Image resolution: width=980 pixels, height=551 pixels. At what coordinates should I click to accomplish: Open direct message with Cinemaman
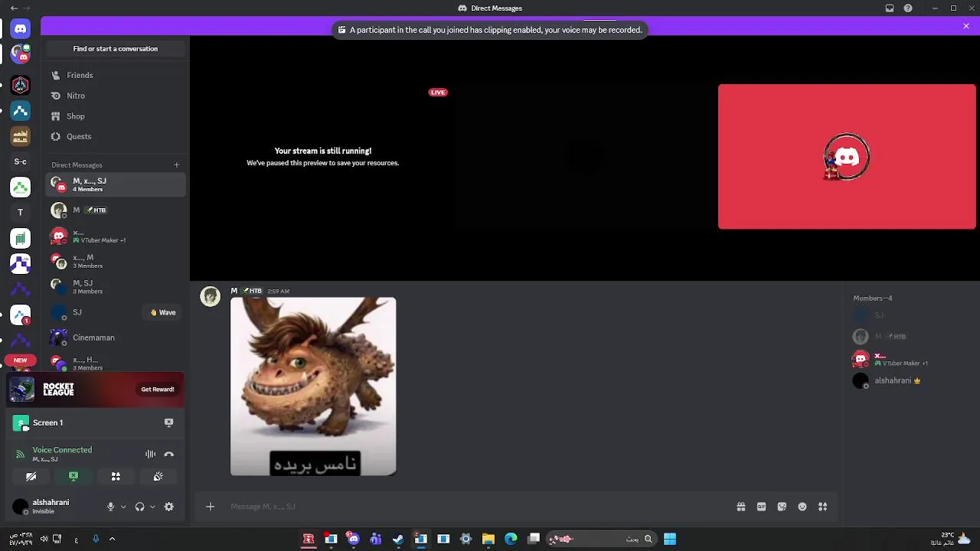click(x=115, y=337)
